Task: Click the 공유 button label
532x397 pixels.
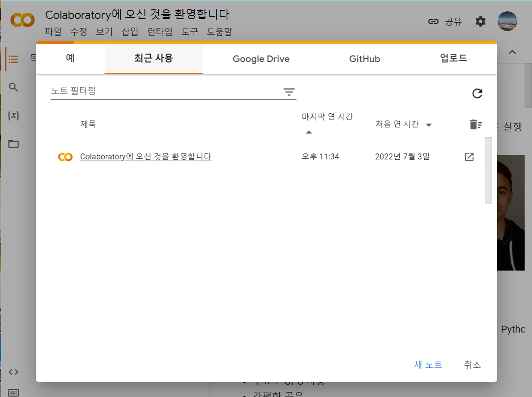Action: click(x=453, y=21)
